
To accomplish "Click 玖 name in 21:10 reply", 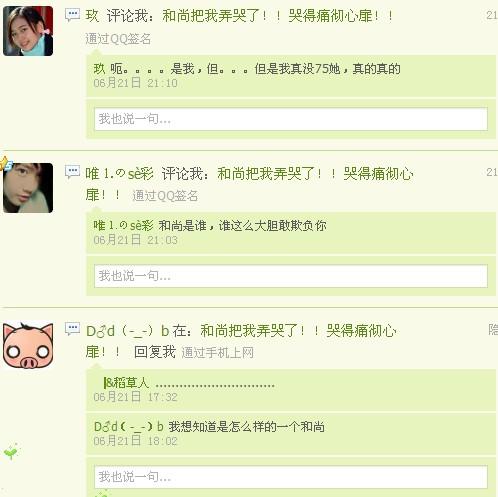I will [x=99, y=69].
